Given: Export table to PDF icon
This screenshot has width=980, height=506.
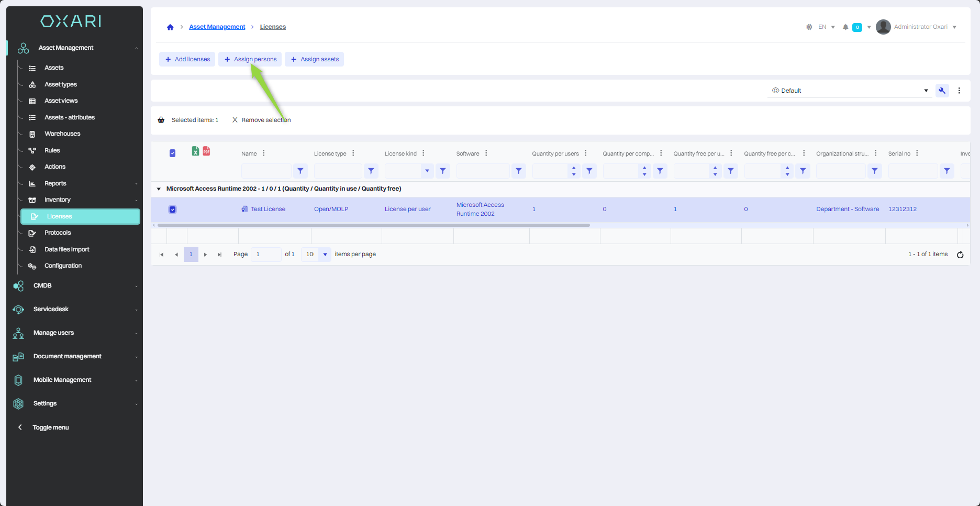Looking at the screenshot, I should click(x=207, y=151).
